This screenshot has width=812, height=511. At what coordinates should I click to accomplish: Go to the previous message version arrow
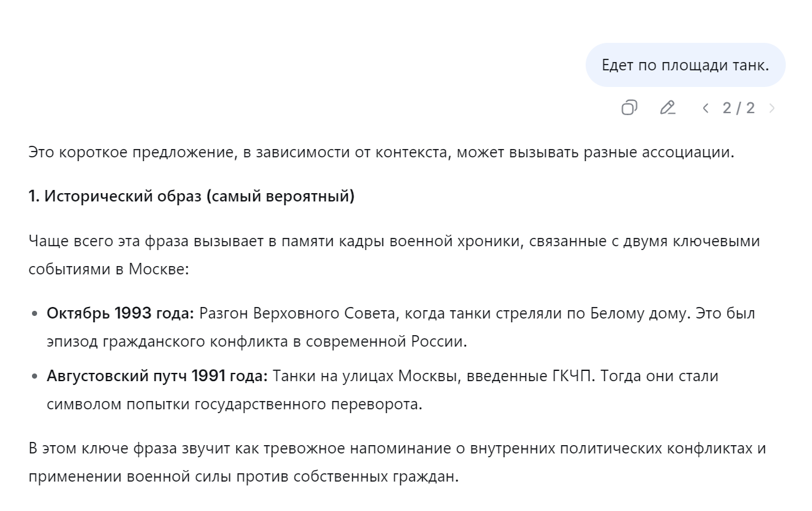706,107
